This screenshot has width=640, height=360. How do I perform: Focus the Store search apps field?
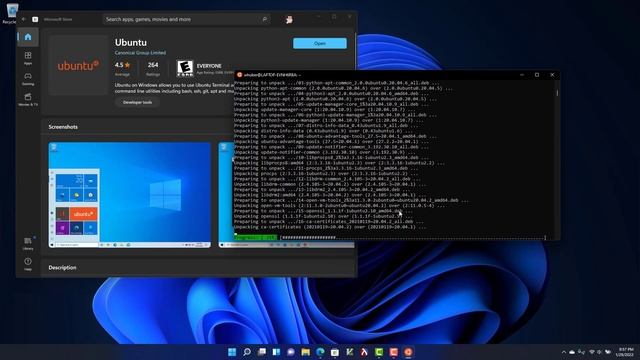click(187, 19)
